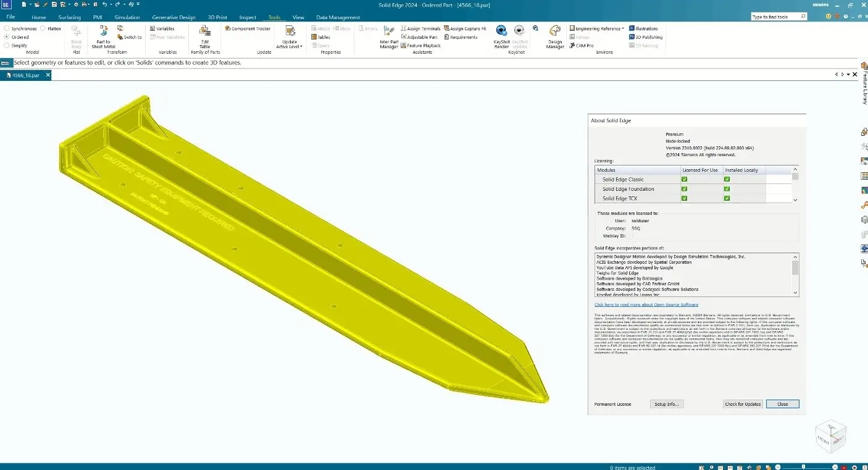Switch to the Simulation ribbon tab
Viewport: 868px width, 470px height.
point(127,17)
